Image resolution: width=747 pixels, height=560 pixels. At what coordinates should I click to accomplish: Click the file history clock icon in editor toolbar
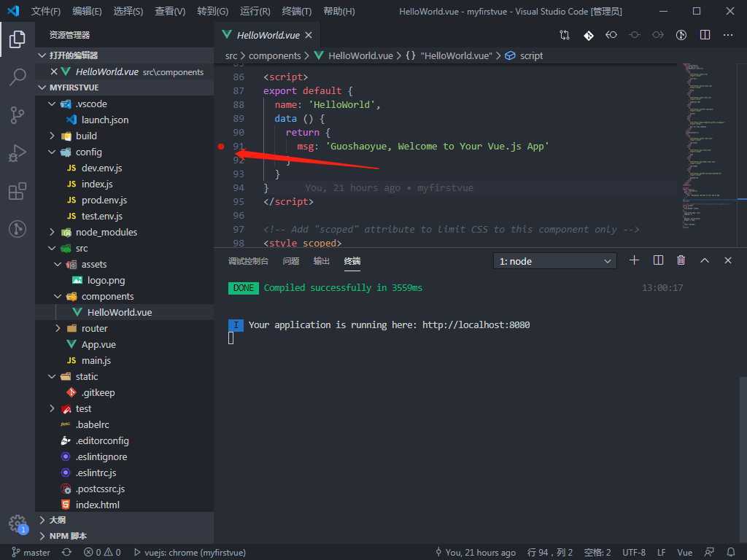[681, 35]
